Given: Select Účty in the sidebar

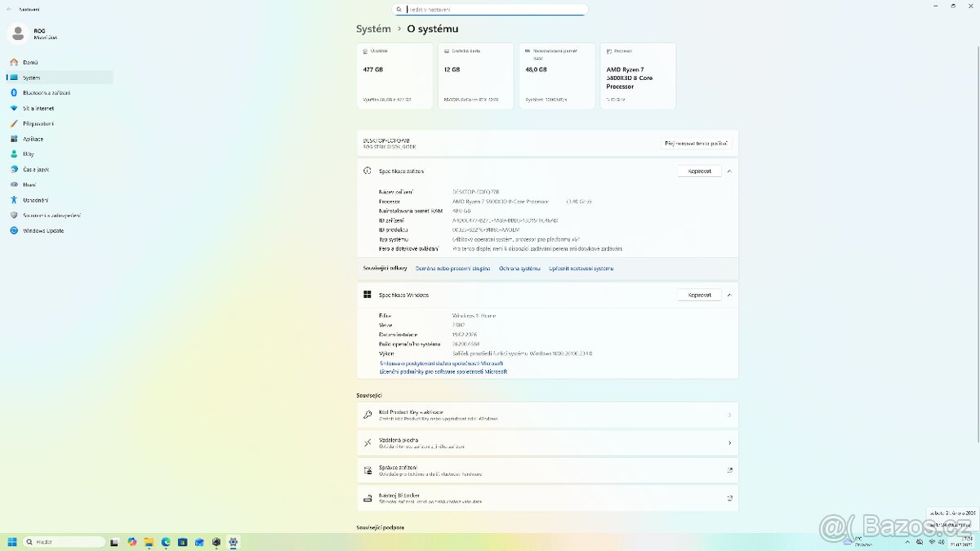Looking at the screenshot, I should pos(28,154).
